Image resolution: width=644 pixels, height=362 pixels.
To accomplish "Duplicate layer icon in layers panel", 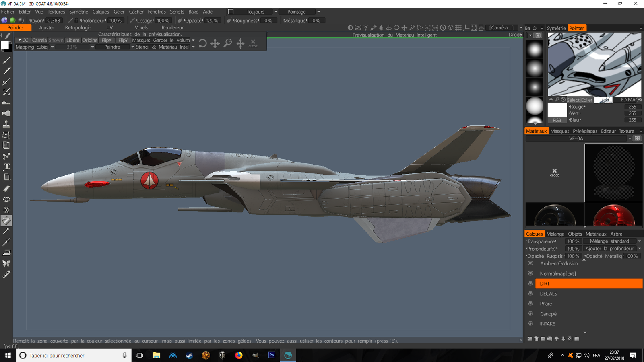I will pyautogui.click(x=550, y=339).
